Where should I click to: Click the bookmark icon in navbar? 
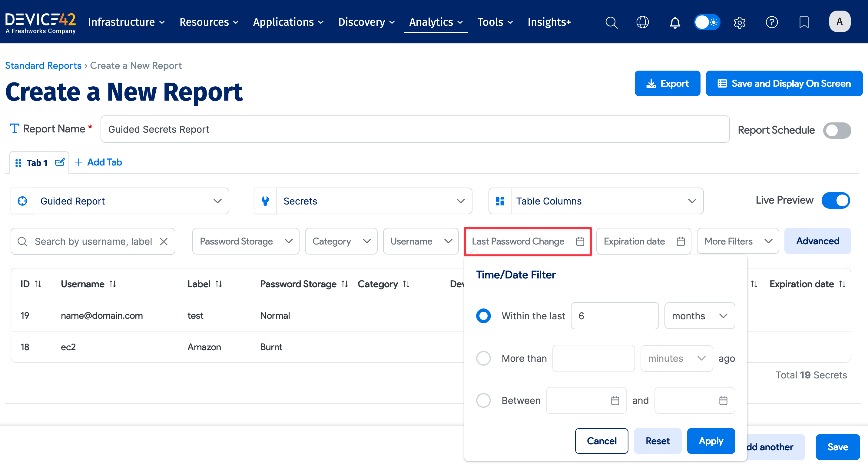(804, 22)
